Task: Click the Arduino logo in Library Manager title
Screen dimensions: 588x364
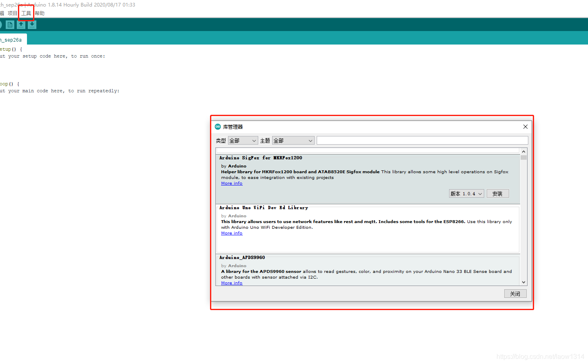Action: pos(218,127)
